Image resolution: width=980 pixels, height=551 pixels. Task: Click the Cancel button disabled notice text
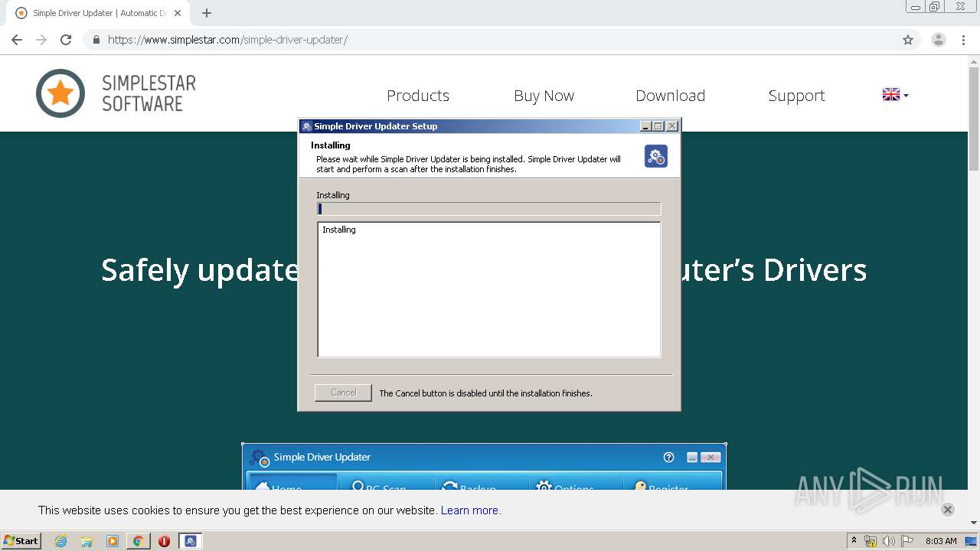[485, 393]
